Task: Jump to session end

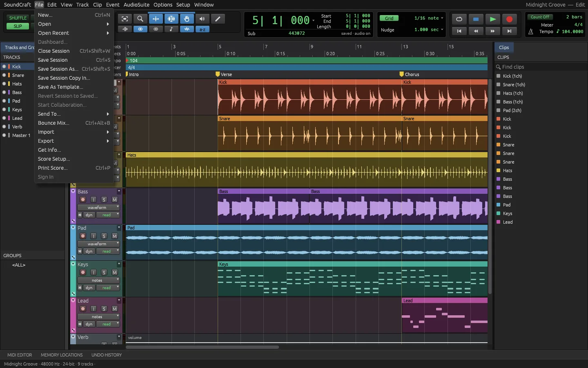Action: pos(509,31)
